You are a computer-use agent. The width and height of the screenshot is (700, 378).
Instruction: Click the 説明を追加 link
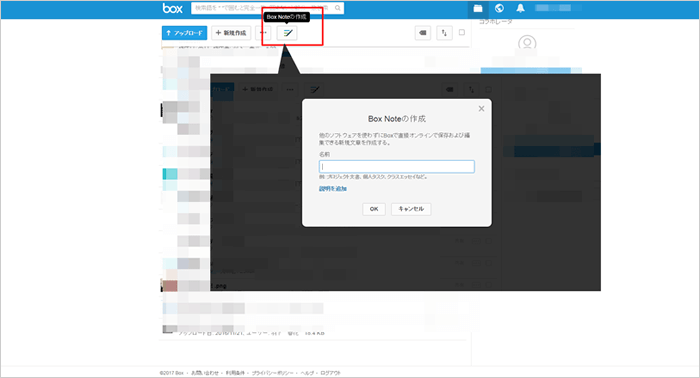pyautogui.click(x=333, y=189)
